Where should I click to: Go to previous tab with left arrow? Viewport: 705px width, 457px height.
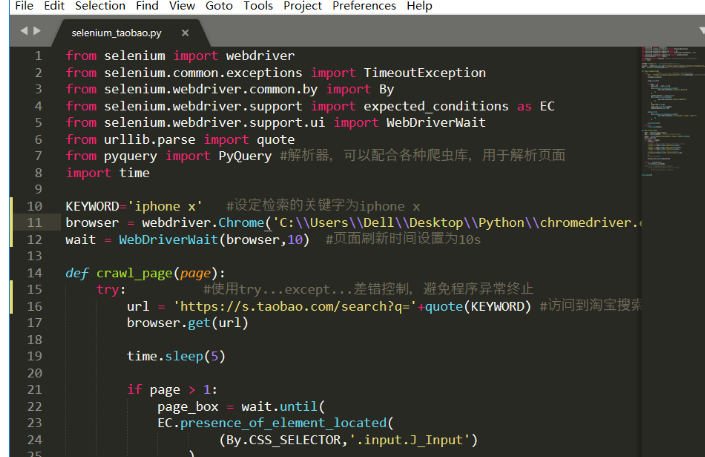point(24,31)
